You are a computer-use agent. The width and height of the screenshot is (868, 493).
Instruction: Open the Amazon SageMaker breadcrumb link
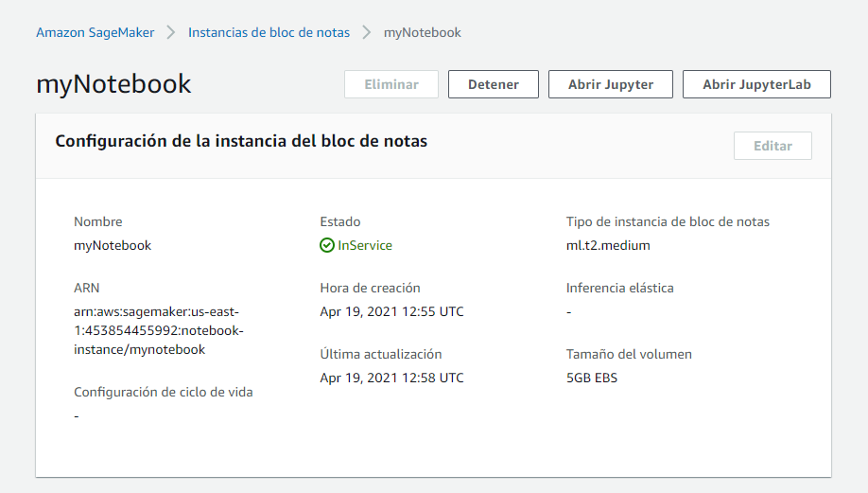click(x=95, y=33)
